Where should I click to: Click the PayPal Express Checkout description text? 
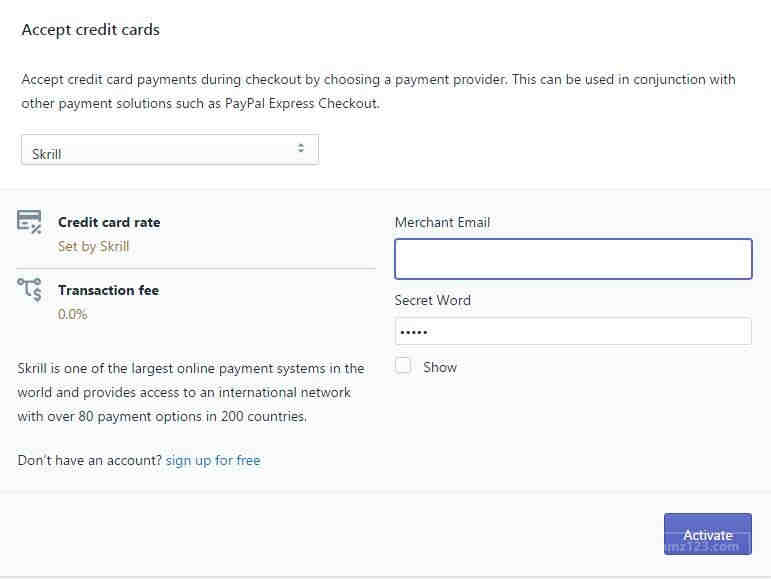[x=379, y=91]
